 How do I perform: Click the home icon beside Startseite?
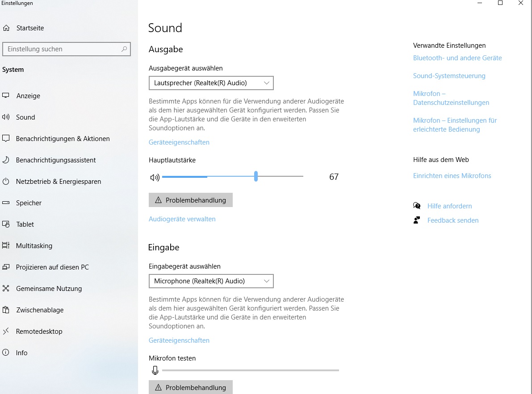(x=6, y=28)
